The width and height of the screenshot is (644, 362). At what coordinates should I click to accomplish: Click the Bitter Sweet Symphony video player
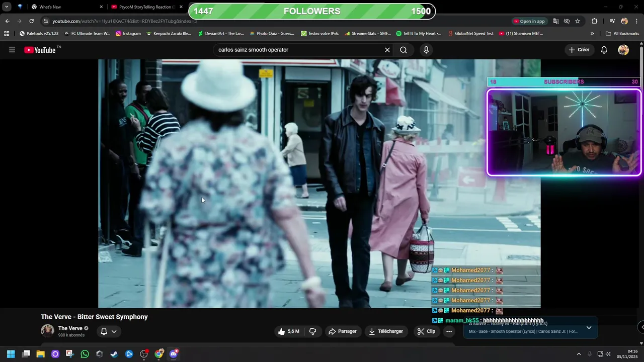tap(319, 184)
